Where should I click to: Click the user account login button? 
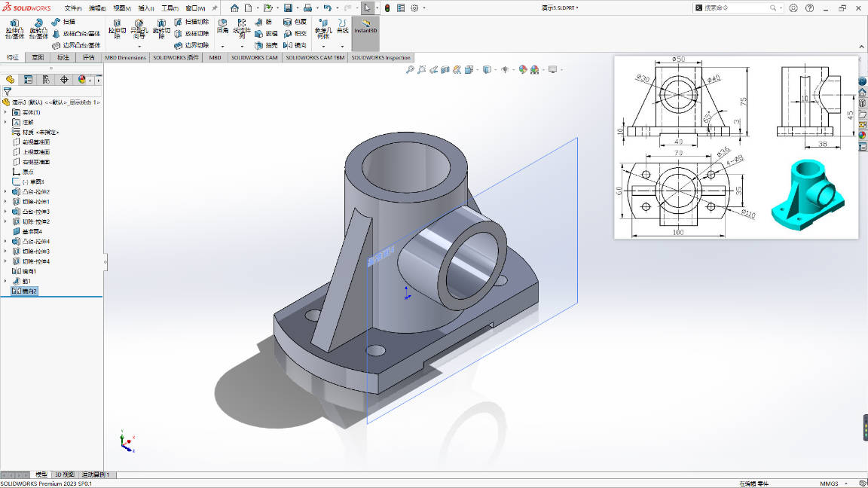[x=793, y=8]
